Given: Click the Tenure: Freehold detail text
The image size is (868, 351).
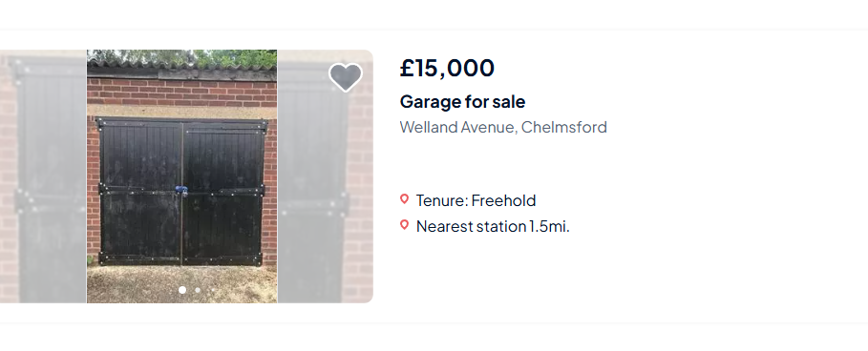Looking at the screenshot, I should click(476, 200).
